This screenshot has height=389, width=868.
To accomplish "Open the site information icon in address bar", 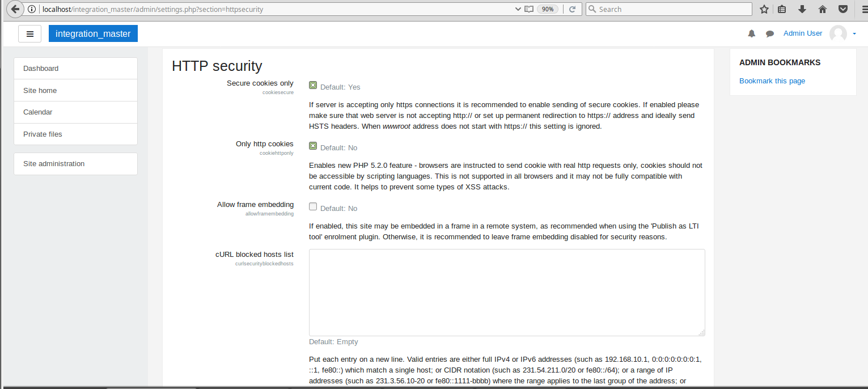I will point(32,9).
